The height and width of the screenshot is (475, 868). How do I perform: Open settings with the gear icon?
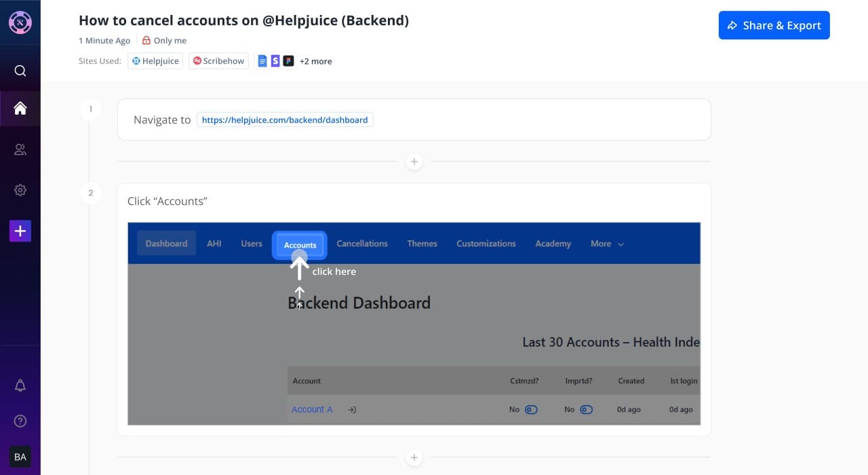click(x=20, y=190)
